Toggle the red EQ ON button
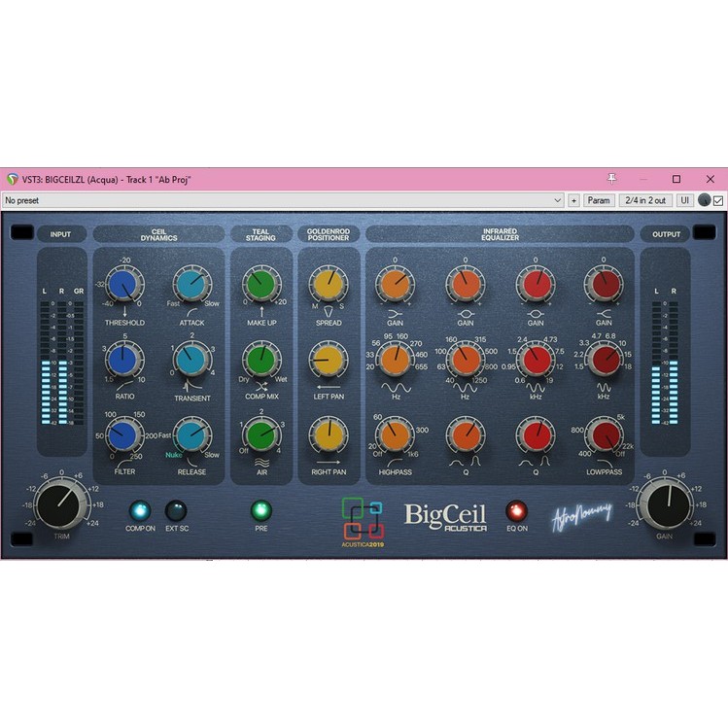This screenshot has width=728, height=728. coord(516,510)
